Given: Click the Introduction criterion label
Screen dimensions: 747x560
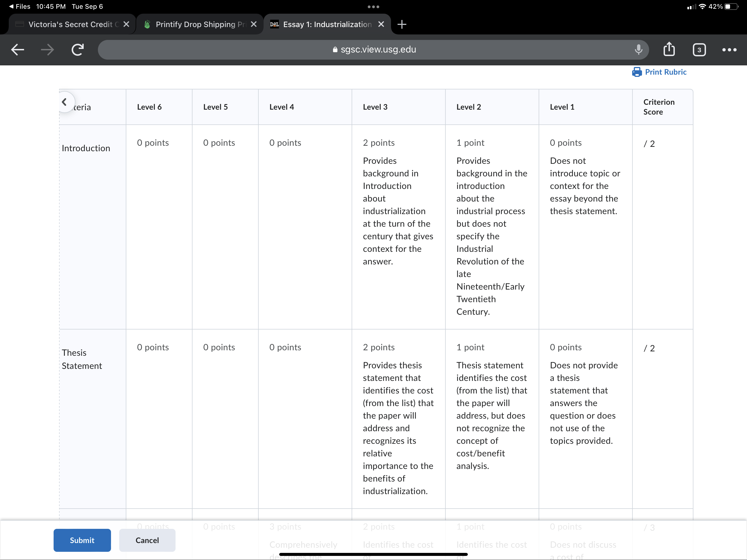Looking at the screenshot, I should tap(86, 148).
